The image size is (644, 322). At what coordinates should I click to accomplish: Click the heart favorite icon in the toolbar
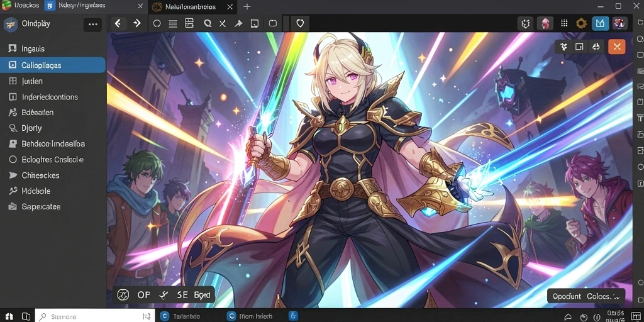300,23
